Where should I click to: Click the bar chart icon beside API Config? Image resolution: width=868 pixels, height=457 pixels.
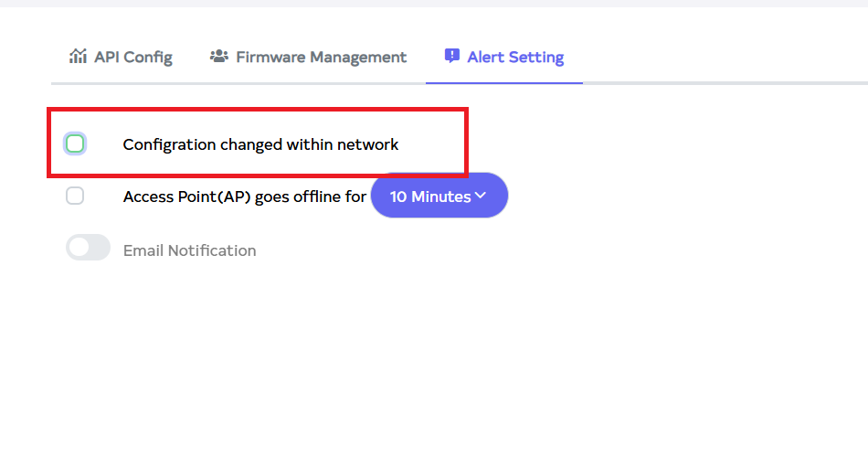tap(78, 57)
